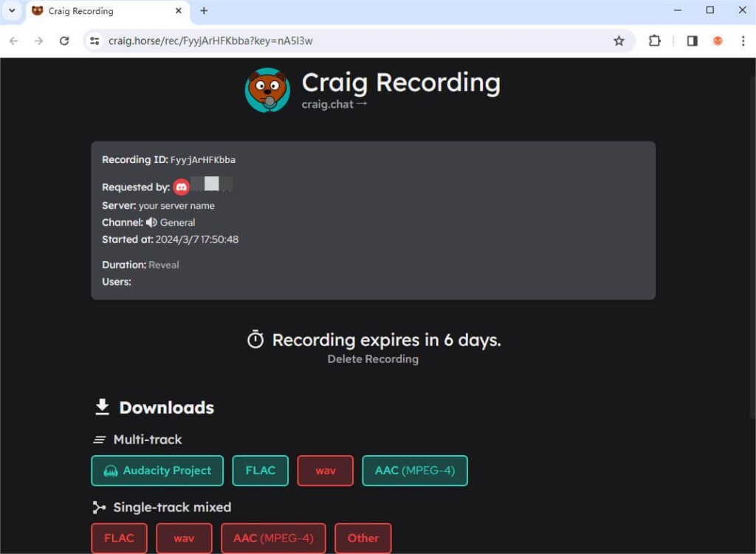
Task: Reveal the recording duration
Action: [164, 265]
